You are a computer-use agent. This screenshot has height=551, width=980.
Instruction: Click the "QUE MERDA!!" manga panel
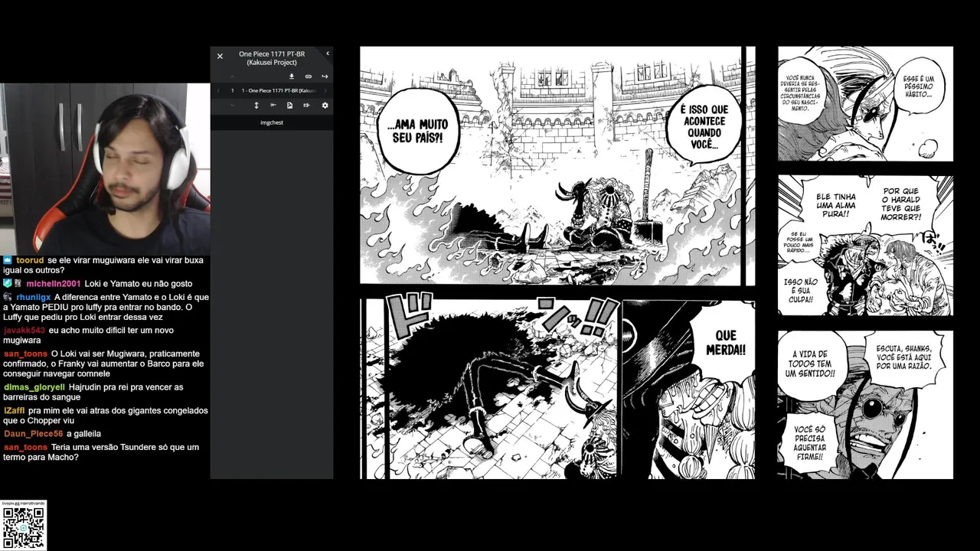pos(688,389)
